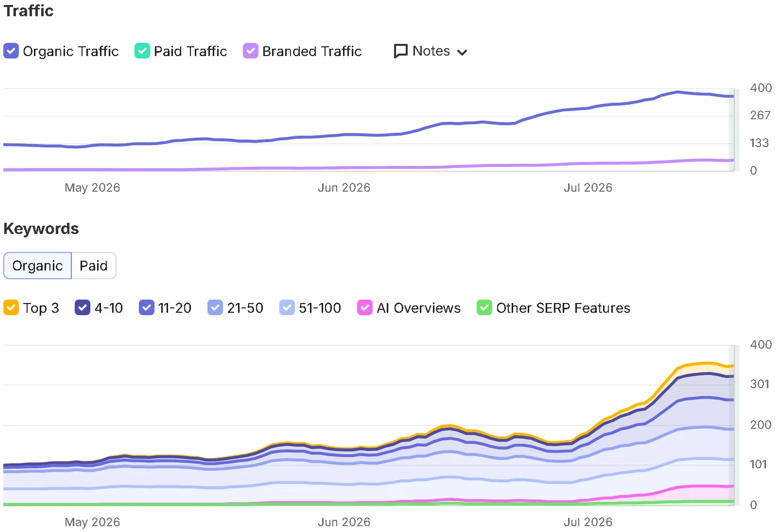Screen dimensions: 775x532
Task: Open the Notes menu label
Action: tap(431, 51)
